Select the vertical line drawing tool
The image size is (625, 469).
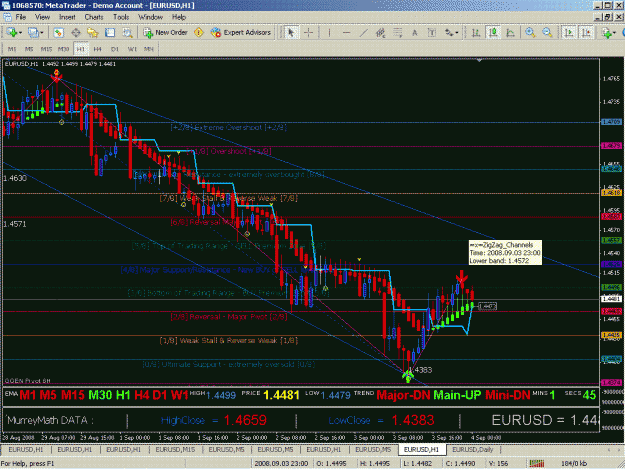tap(329, 33)
